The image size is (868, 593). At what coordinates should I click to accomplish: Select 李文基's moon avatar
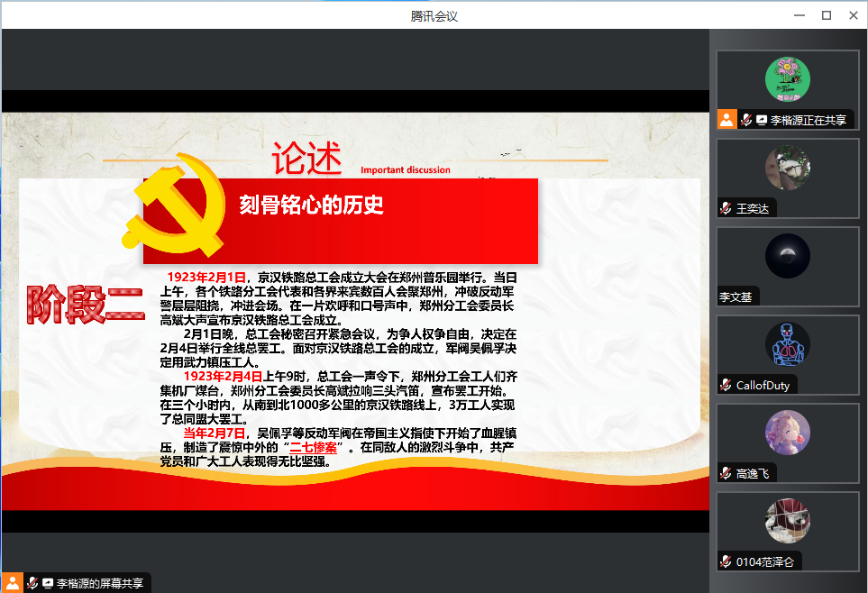(x=787, y=256)
